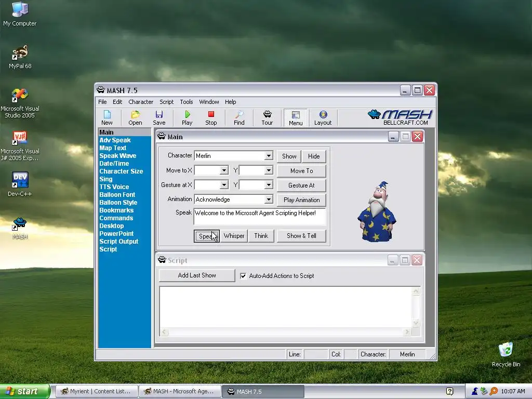Open the Edit menu

coord(117,102)
